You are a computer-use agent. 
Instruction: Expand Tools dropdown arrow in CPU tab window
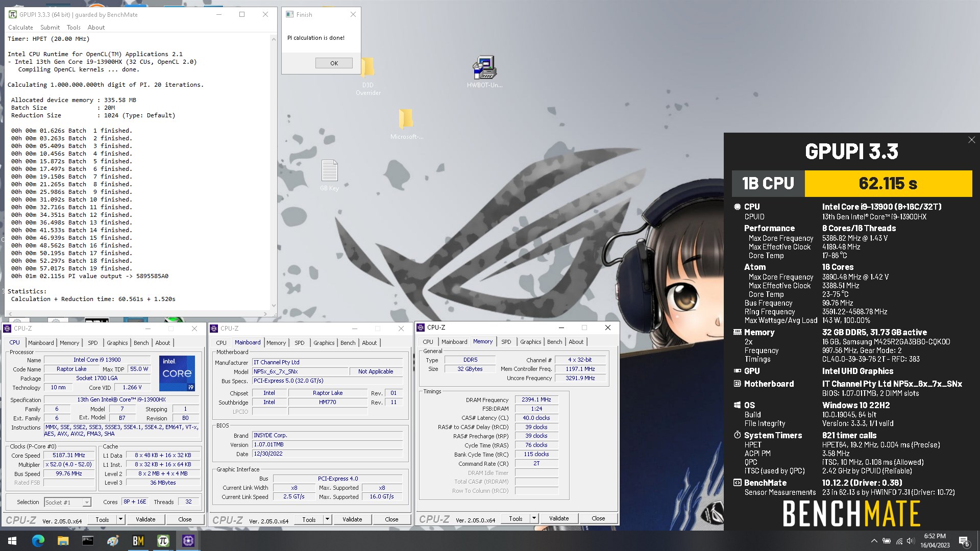point(121,519)
